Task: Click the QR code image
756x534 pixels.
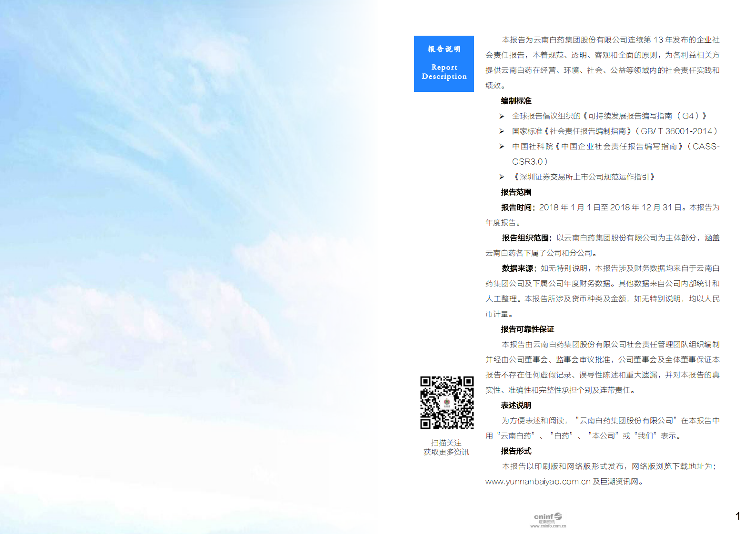Action: pyautogui.click(x=447, y=403)
